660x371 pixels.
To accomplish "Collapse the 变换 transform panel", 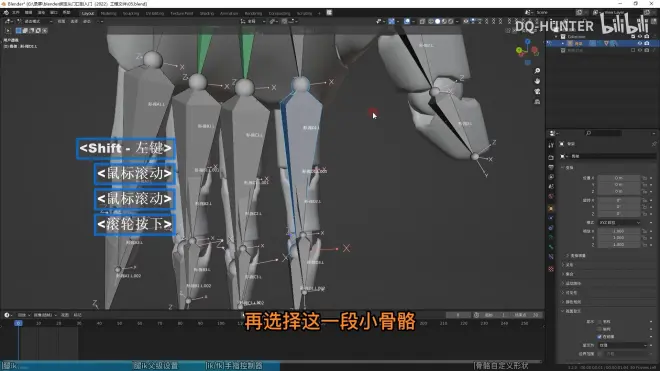I will 563,168.
